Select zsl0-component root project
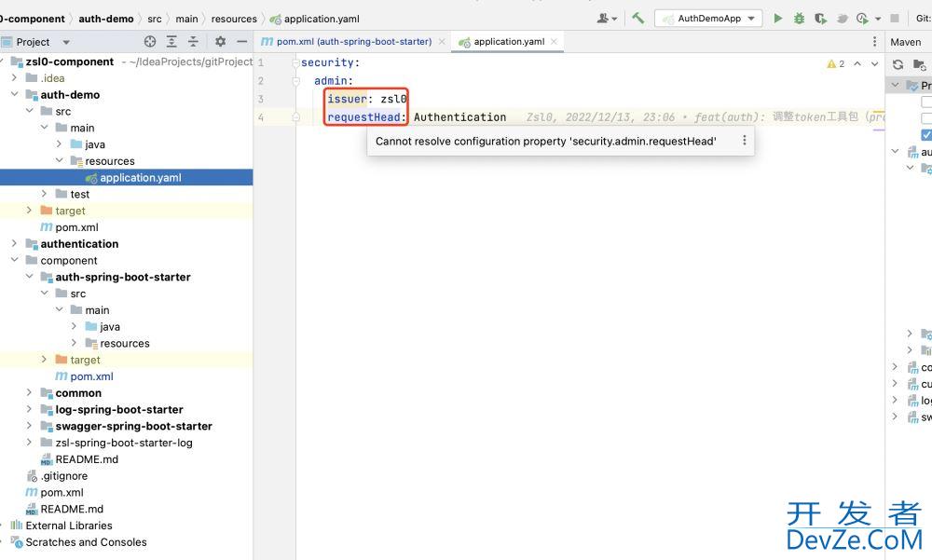 (69, 61)
